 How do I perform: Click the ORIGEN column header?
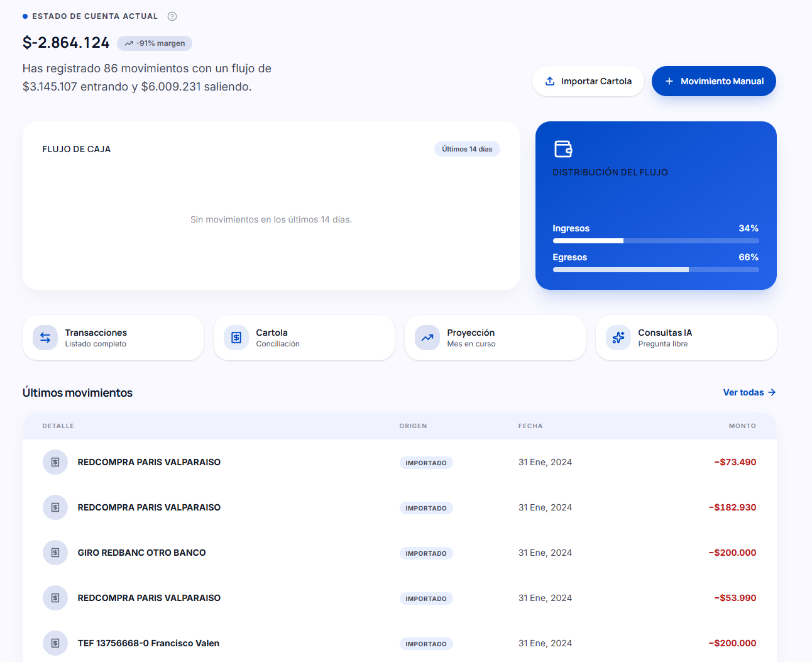pos(413,426)
